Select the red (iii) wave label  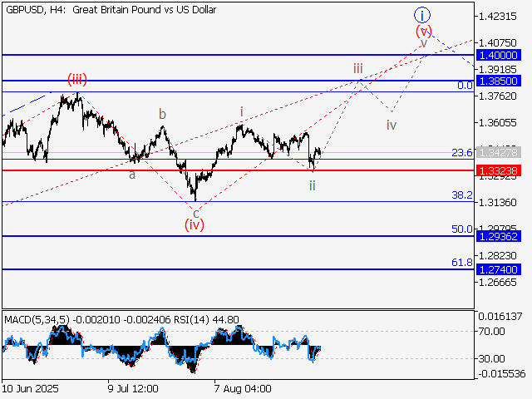coord(77,80)
